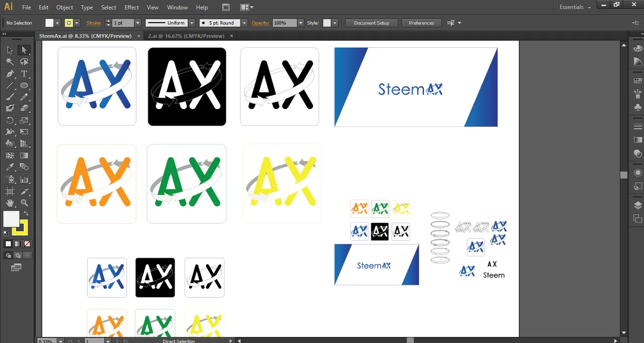The width and height of the screenshot is (644, 343).
Task: Open the Symbols panel icon
Action: [638, 107]
